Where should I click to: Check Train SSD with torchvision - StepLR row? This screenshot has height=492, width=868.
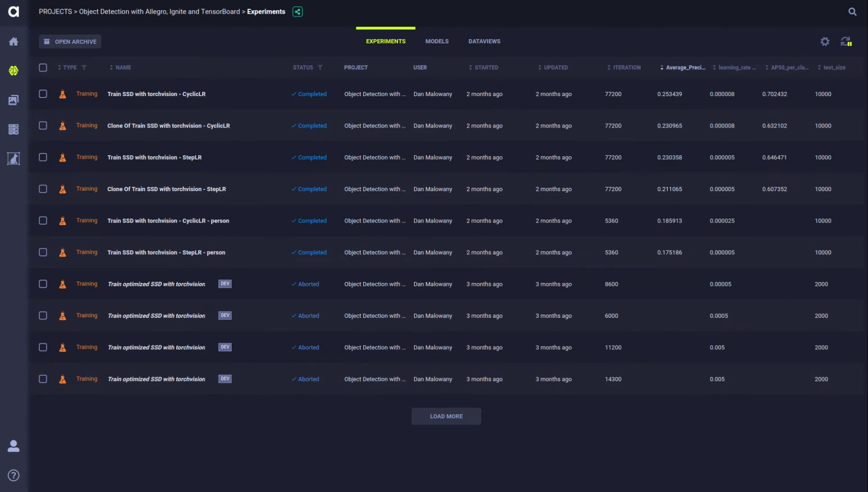tap(43, 157)
